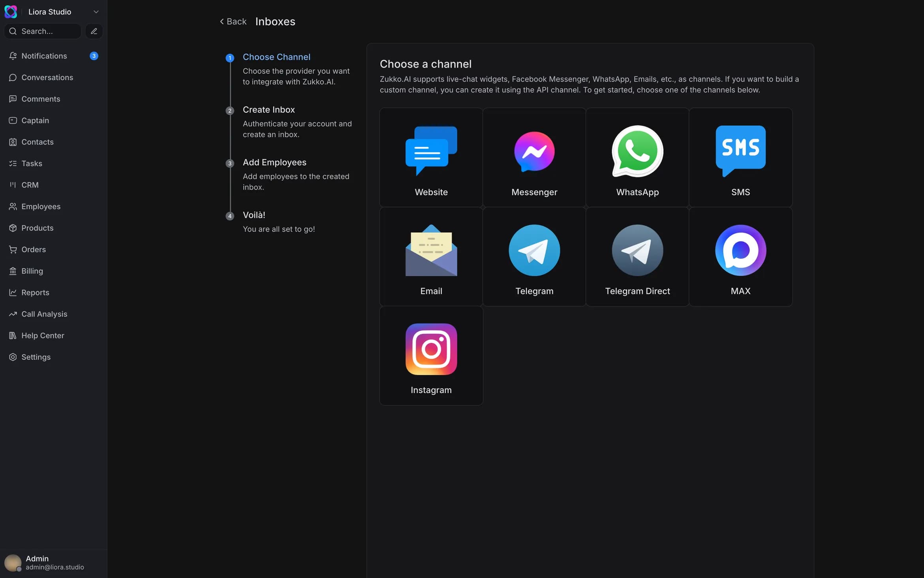Click the step 2 number marker

click(230, 111)
